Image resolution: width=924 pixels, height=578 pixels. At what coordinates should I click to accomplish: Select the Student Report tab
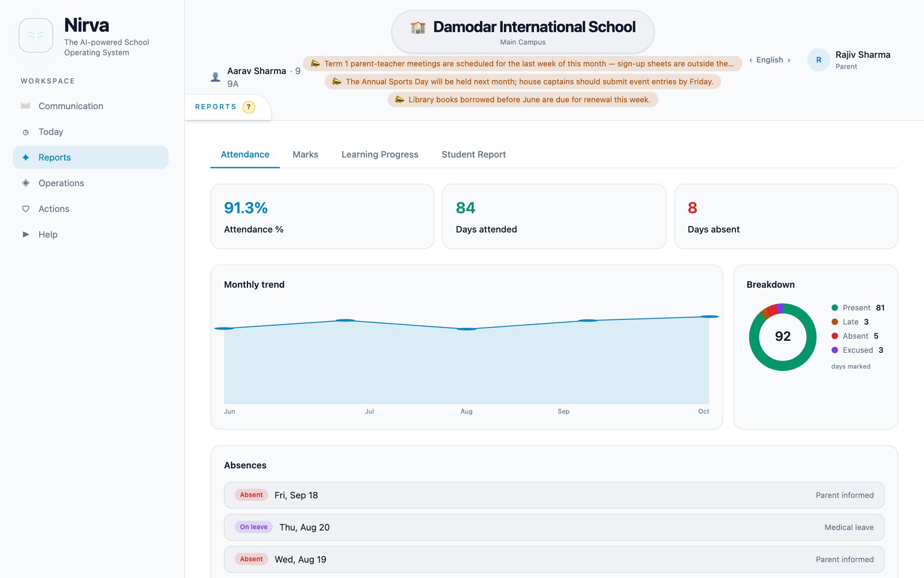click(x=474, y=155)
